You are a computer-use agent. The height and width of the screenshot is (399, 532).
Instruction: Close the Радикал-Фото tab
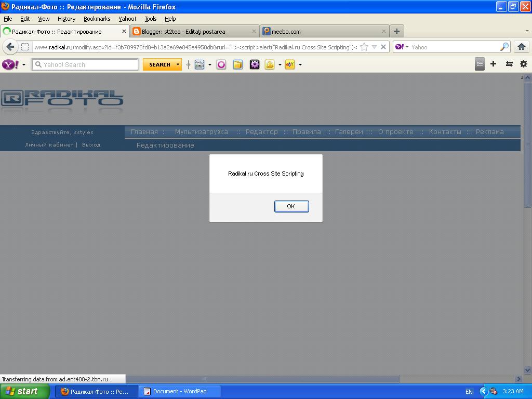[x=124, y=31]
